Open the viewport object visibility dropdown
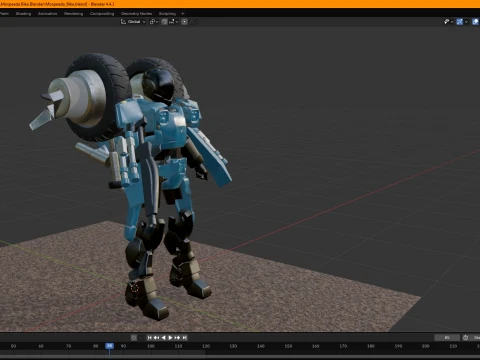The width and height of the screenshot is (480, 360). [x=448, y=22]
